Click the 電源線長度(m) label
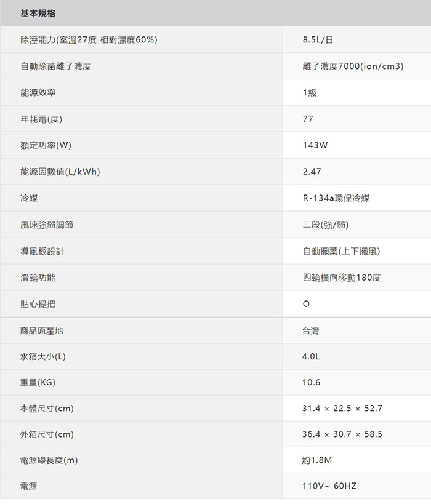The height and width of the screenshot is (504, 431). tap(49, 460)
